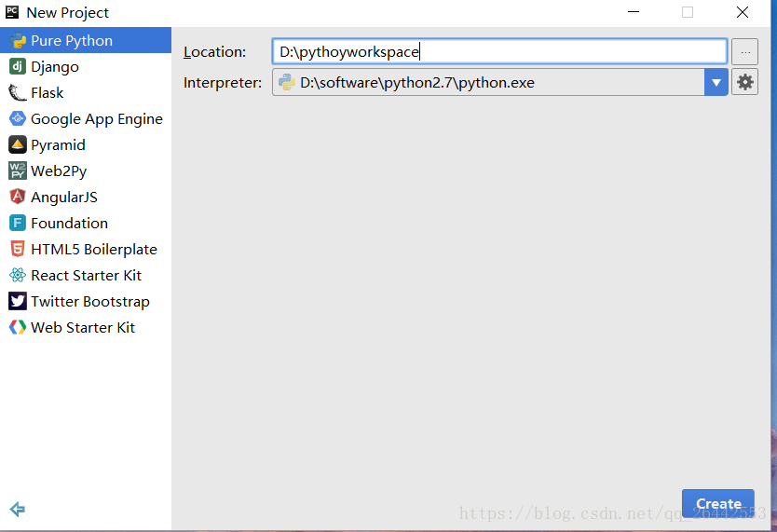Open interpreter settings gear icon

[744, 82]
